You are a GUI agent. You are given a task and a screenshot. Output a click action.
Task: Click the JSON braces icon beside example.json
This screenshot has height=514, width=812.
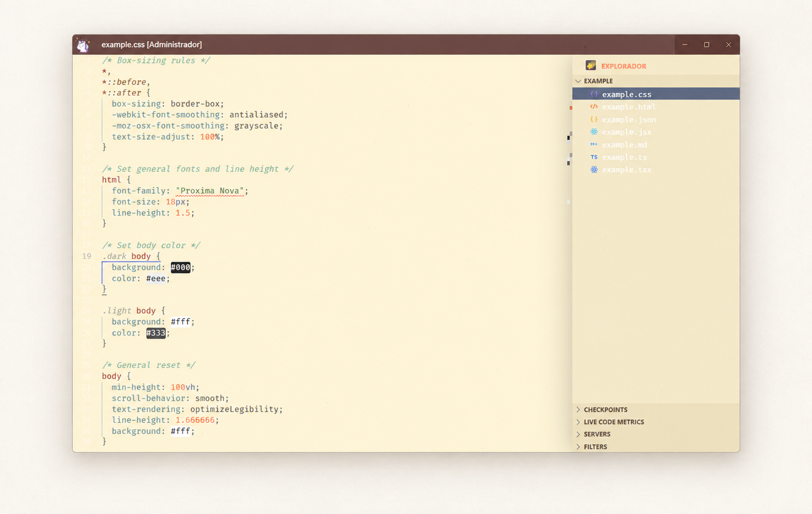[594, 119]
